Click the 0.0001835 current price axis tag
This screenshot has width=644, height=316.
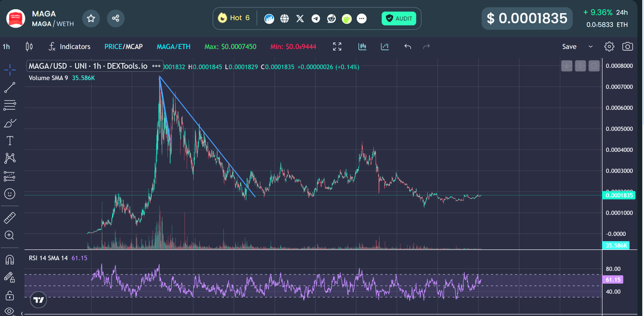point(620,196)
